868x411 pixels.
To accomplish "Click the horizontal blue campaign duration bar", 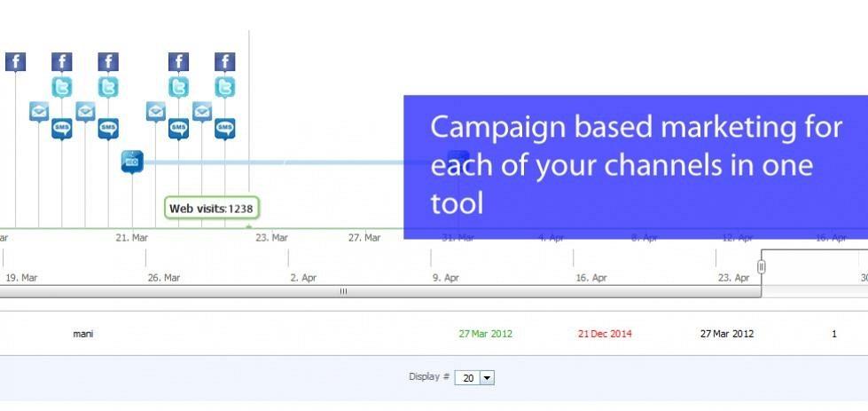I will point(266,162).
